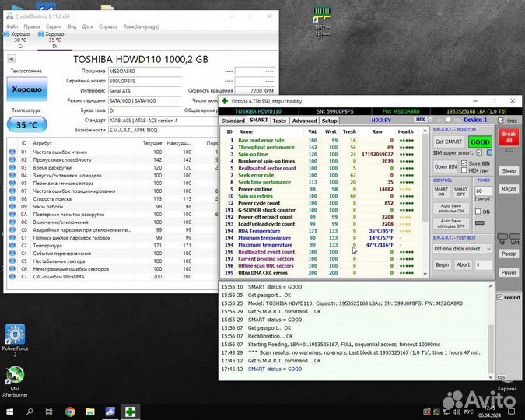Open notification center in the taskbar
The image size is (525, 420).
[511, 411]
